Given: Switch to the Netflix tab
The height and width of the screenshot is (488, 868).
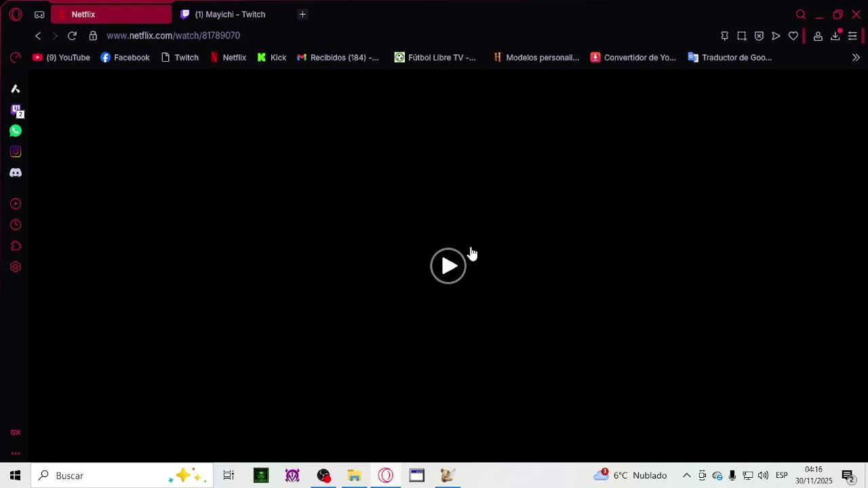Looking at the screenshot, I should [111, 14].
